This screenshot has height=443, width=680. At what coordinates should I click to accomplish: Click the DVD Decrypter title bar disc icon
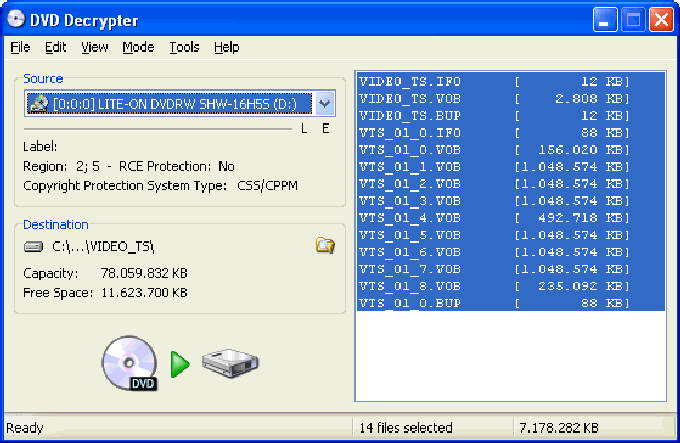pyautogui.click(x=16, y=20)
